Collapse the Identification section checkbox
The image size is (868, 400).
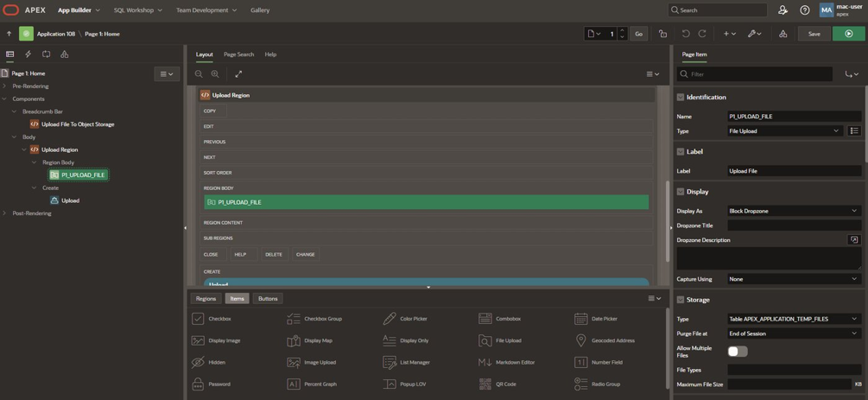681,97
